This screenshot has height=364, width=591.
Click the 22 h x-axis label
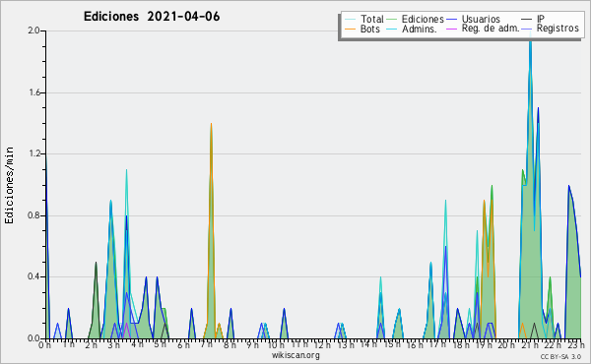(x=554, y=344)
